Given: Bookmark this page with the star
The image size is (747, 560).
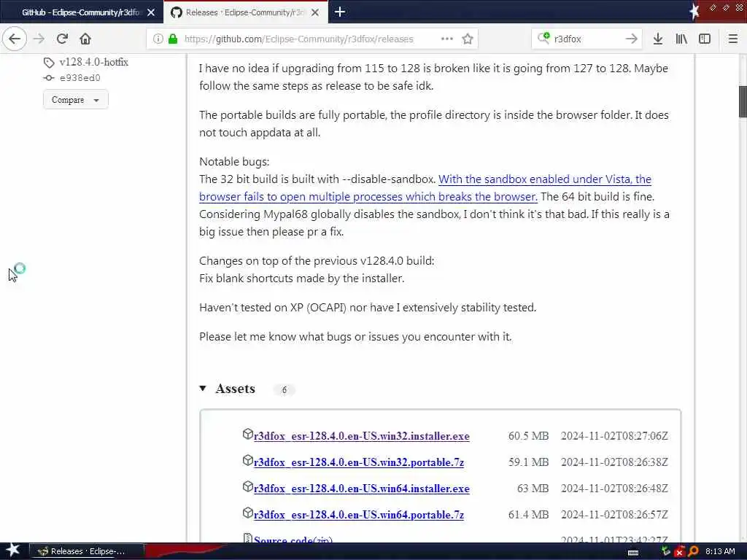Looking at the screenshot, I should coord(468,39).
